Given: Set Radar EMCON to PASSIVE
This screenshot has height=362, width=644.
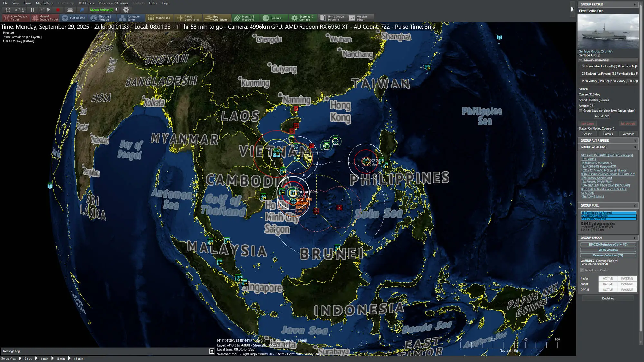Looking at the screenshot, I should [x=627, y=278].
